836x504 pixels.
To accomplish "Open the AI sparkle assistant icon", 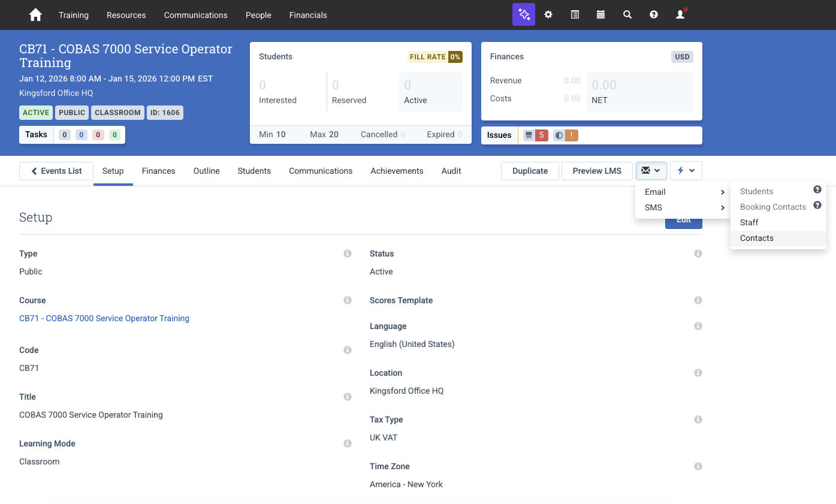I will pyautogui.click(x=524, y=15).
